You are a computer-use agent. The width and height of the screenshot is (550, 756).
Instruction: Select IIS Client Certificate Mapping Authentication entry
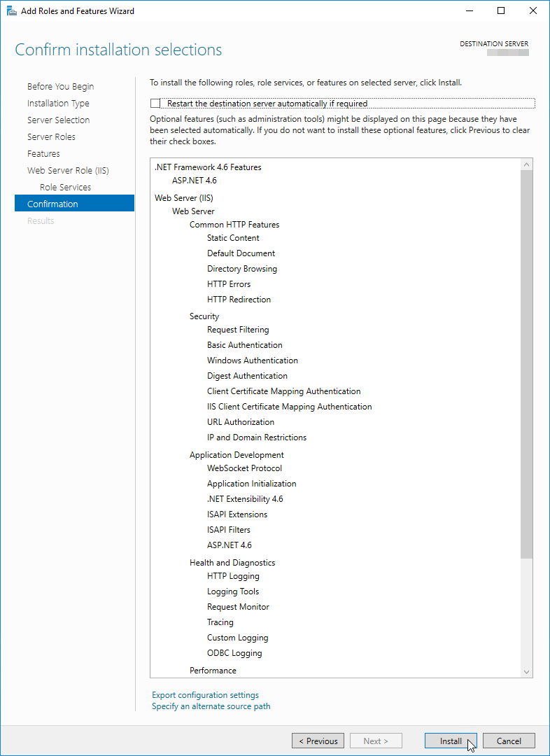tap(290, 407)
